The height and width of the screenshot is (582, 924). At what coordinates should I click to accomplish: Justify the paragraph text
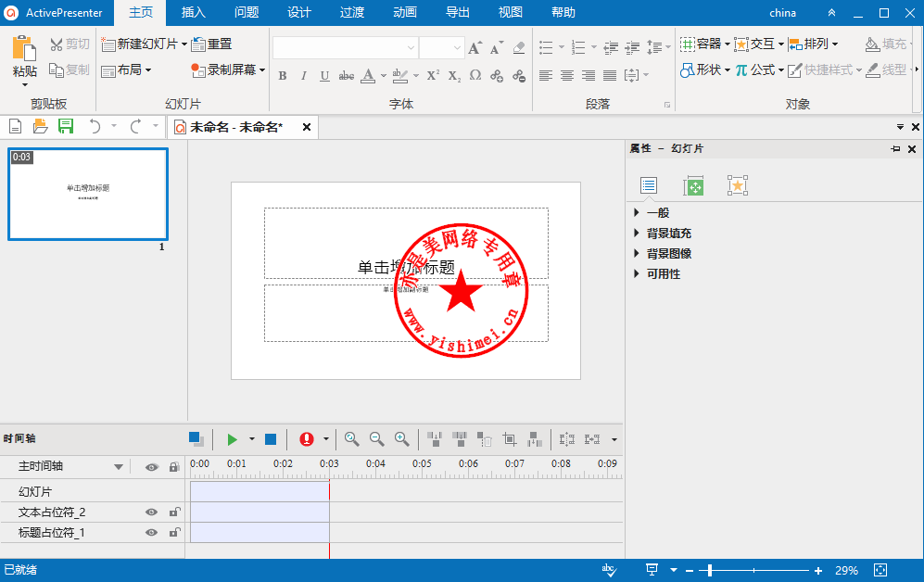pos(610,75)
